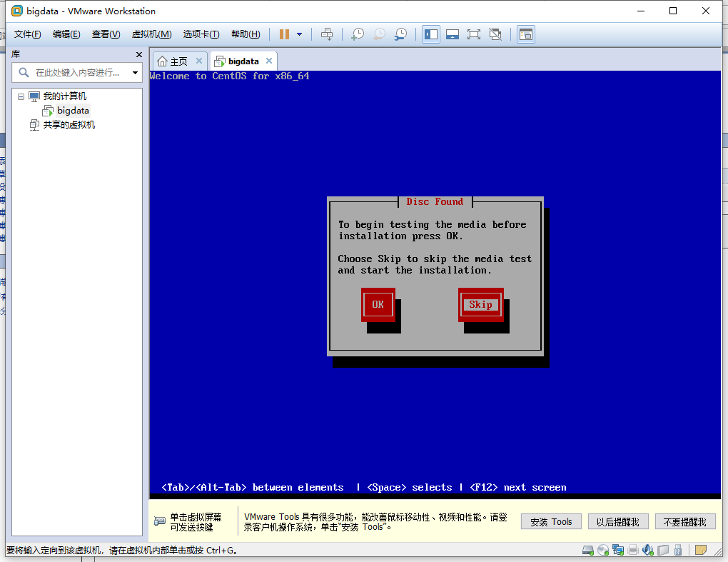The height and width of the screenshot is (562, 728).
Task: Click the Disc Found dialog title
Action: click(x=435, y=201)
